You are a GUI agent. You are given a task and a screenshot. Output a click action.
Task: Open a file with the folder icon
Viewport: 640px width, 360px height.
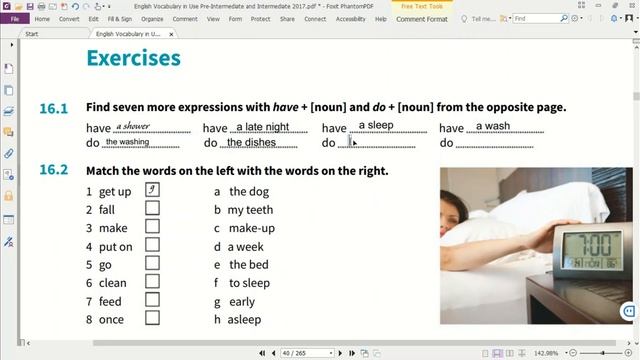click(x=18, y=7)
